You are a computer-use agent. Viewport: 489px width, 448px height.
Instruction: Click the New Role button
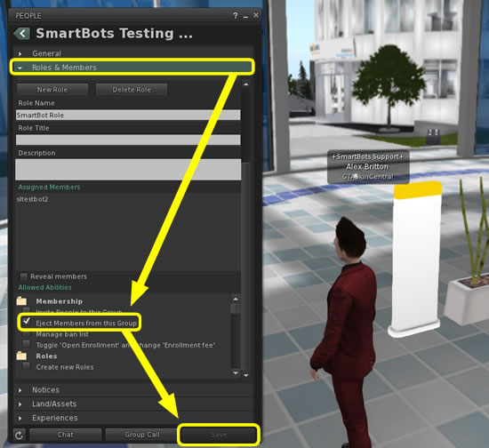tap(52, 90)
